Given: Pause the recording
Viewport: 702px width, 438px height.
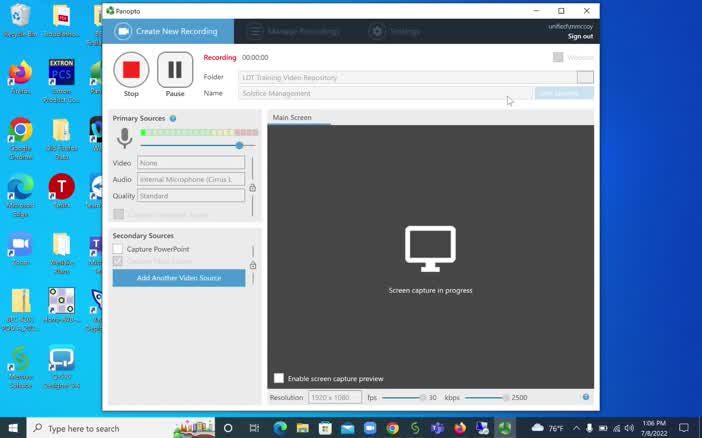Looking at the screenshot, I should [x=175, y=70].
